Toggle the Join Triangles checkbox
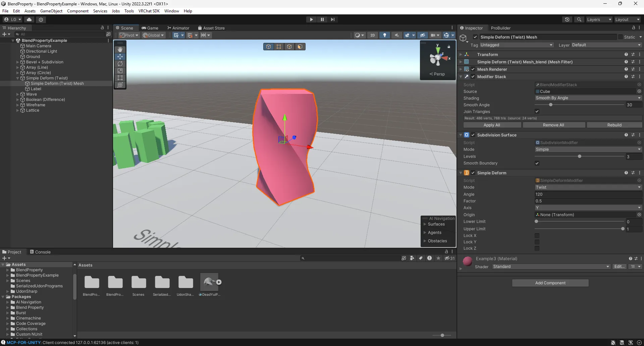Screen dimensions: 644x346 click(537, 111)
